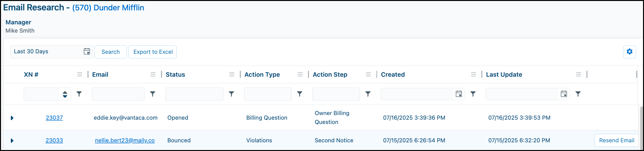Click the Second Notice action step cell
Screen dimensions: 644x151
tap(334, 140)
